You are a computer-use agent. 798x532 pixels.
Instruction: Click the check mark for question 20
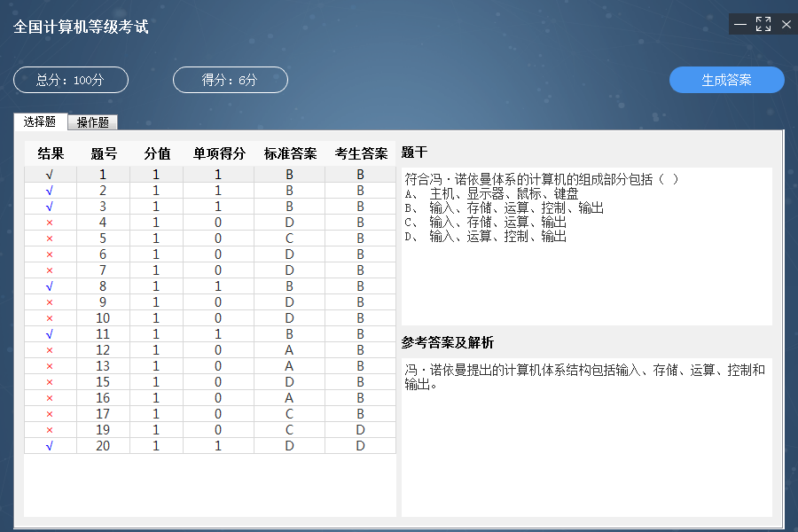[x=50, y=446]
